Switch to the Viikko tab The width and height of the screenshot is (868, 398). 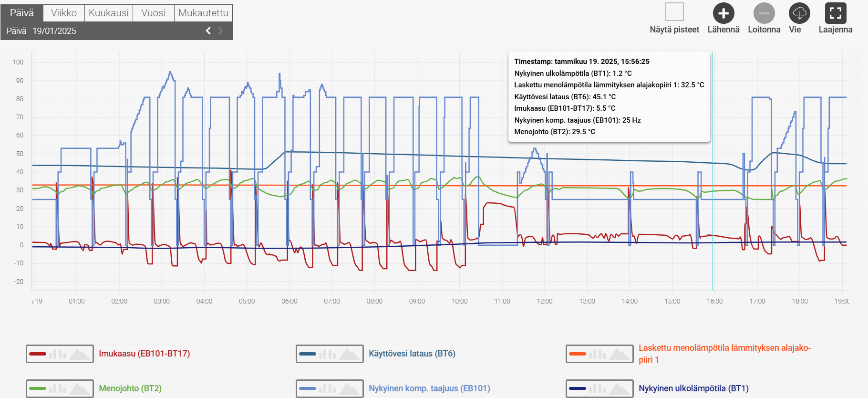click(64, 13)
